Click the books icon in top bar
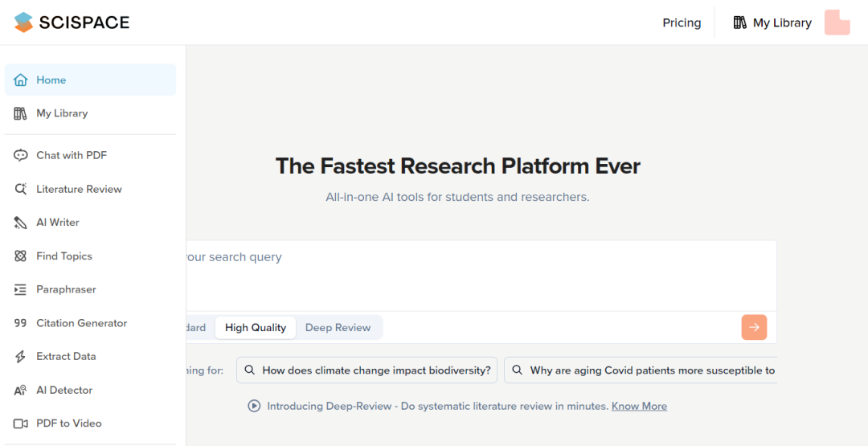The width and height of the screenshot is (868, 446). [740, 23]
